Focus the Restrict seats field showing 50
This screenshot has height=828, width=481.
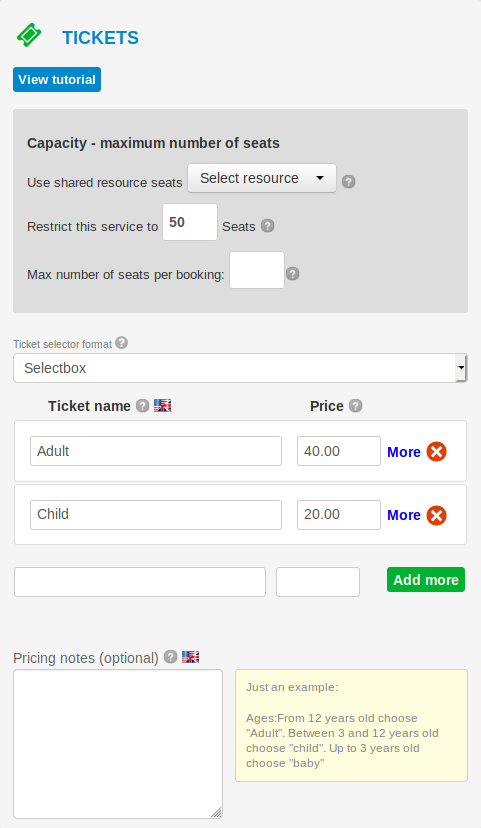point(190,222)
